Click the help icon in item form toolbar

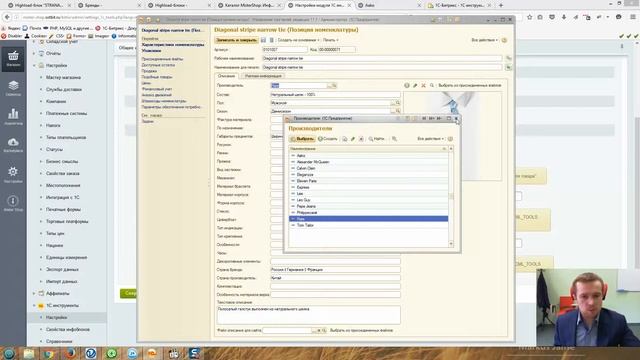(x=504, y=40)
